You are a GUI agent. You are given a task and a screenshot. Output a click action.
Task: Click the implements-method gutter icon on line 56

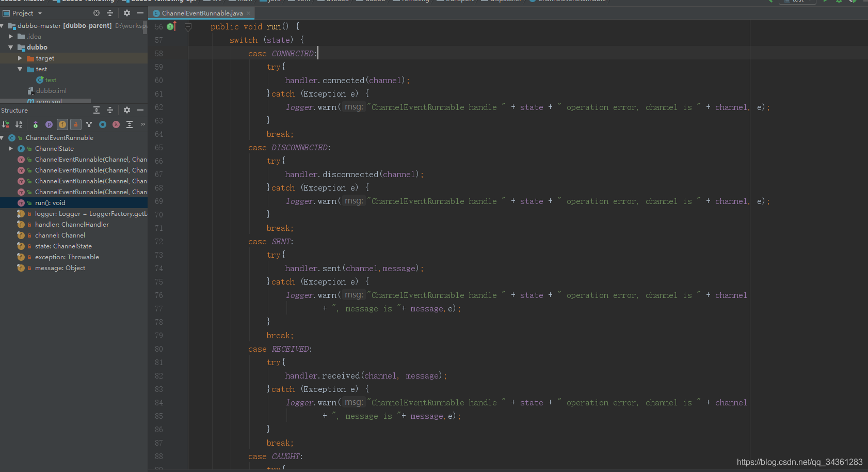point(172,26)
